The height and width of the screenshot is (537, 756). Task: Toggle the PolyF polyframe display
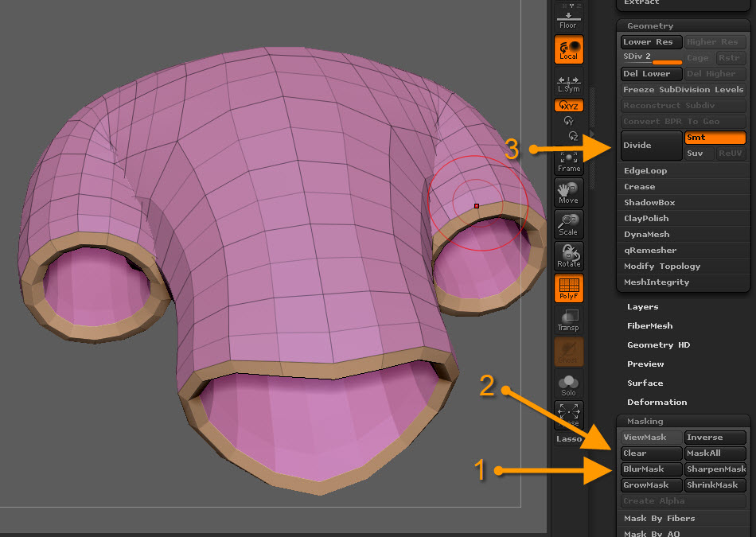[x=569, y=289]
